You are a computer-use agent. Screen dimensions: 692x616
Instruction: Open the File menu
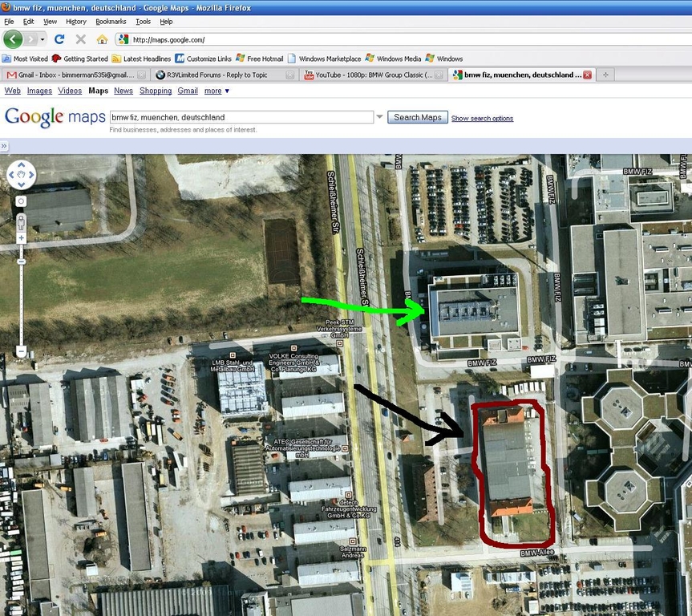tap(9, 21)
